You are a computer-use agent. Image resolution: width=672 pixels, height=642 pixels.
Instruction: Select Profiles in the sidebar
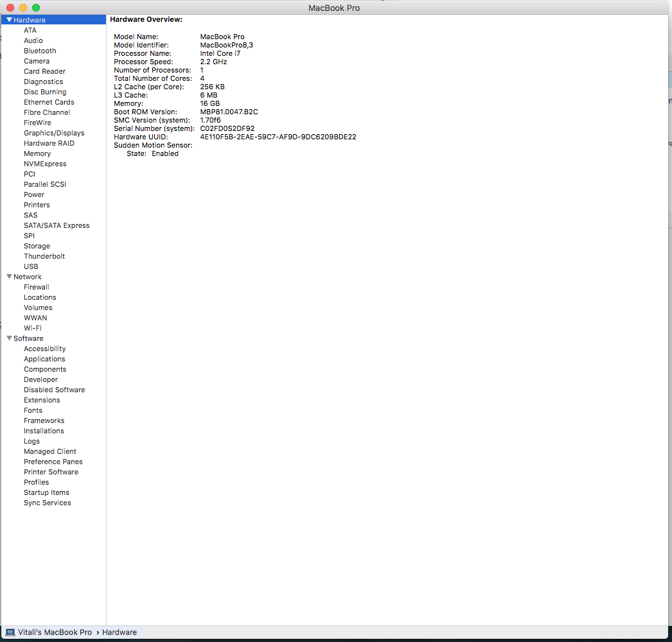(x=37, y=482)
